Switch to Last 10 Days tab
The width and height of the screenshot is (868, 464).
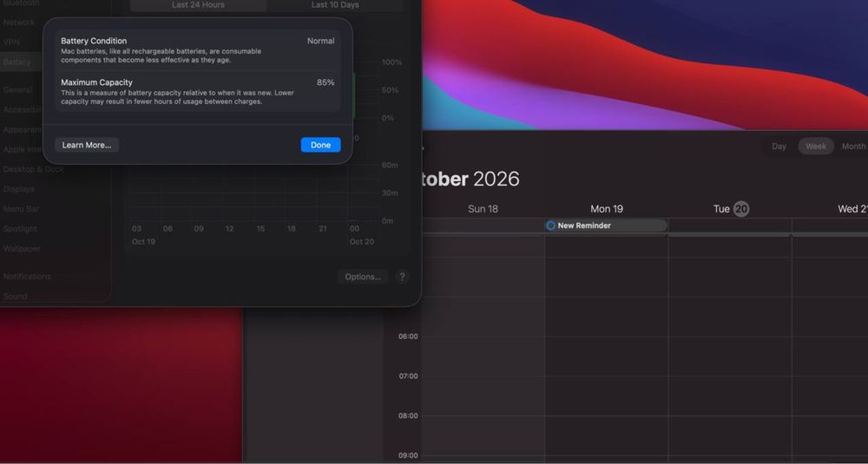click(x=335, y=5)
